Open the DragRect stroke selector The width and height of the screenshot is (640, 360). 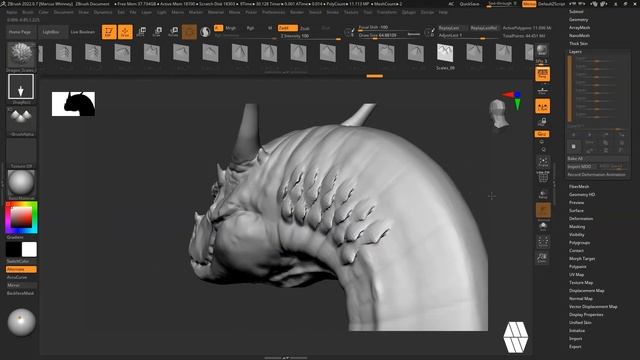click(21, 87)
